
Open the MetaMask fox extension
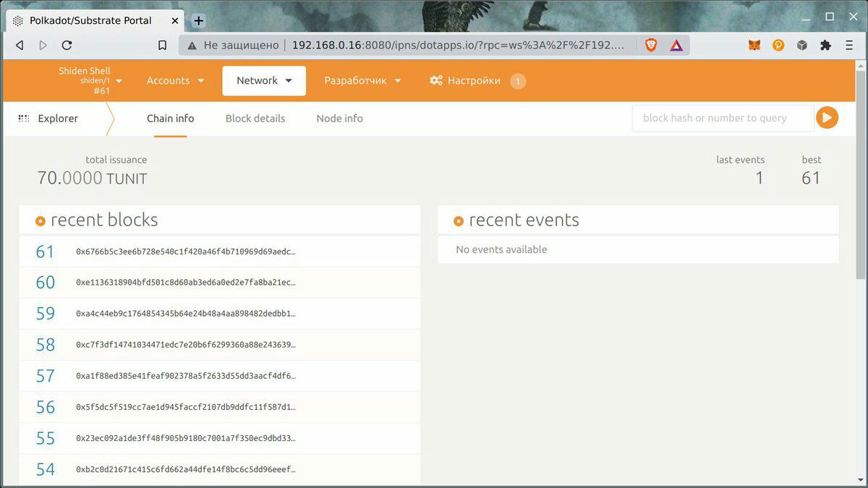[x=754, y=45]
